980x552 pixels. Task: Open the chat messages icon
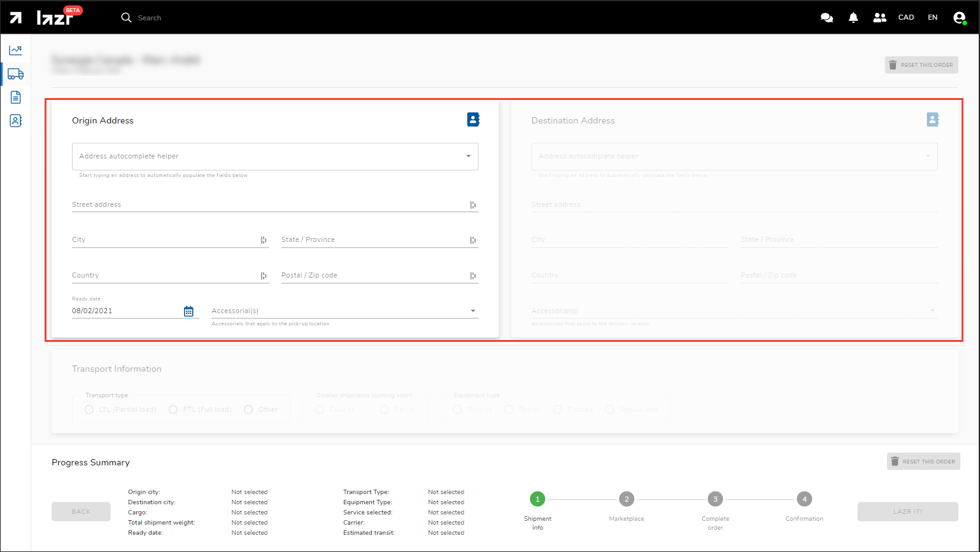(x=827, y=18)
